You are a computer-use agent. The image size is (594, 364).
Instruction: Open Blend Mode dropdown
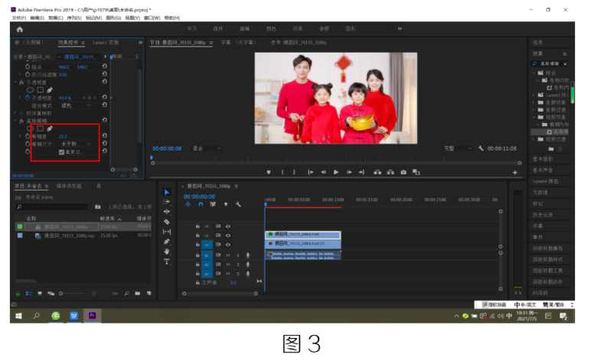[75, 106]
